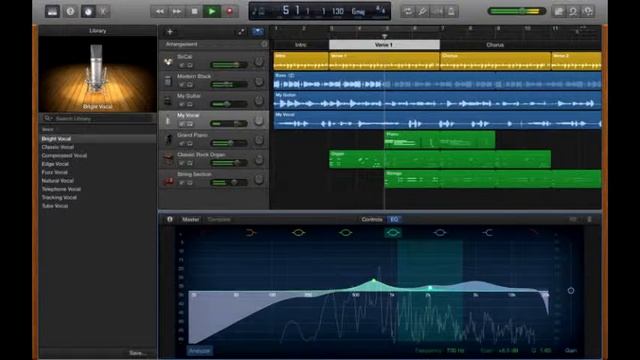The height and width of the screenshot is (360, 640).
Task: Select the Modern Stack track icon
Action: point(168,81)
